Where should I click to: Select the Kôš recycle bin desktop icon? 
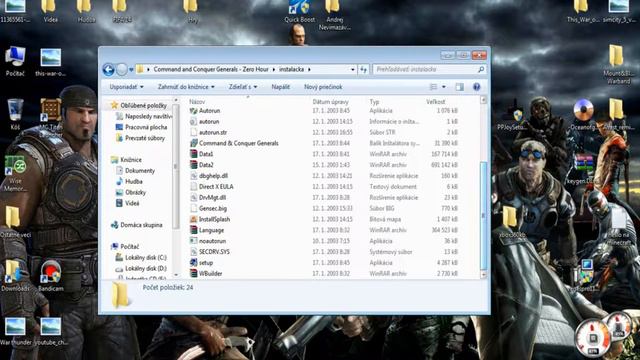pos(15,115)
